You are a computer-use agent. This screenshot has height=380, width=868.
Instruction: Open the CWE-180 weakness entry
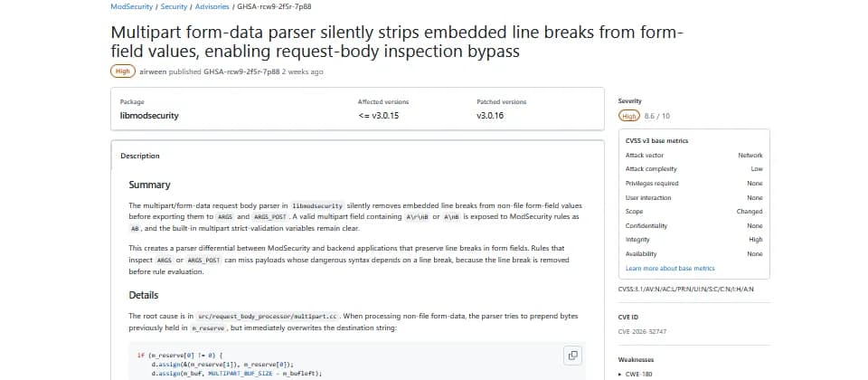pyautogui.click(x=639, y=374)
